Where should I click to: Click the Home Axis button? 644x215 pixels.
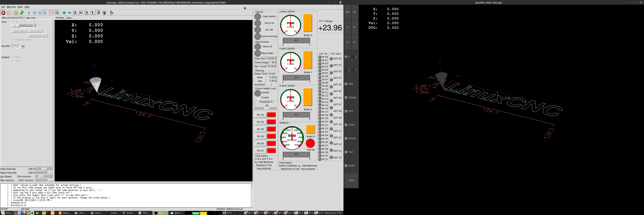(x=19, y=31)
